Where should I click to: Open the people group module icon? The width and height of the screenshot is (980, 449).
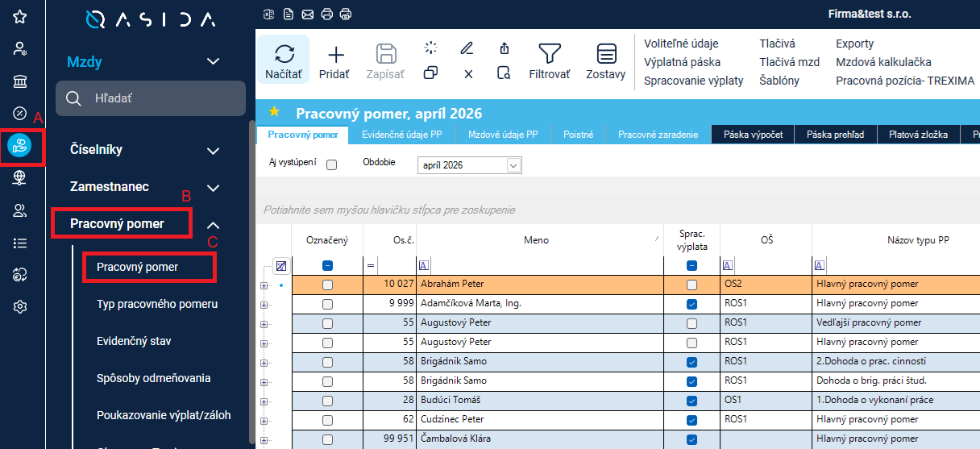(x=20, y=210)
